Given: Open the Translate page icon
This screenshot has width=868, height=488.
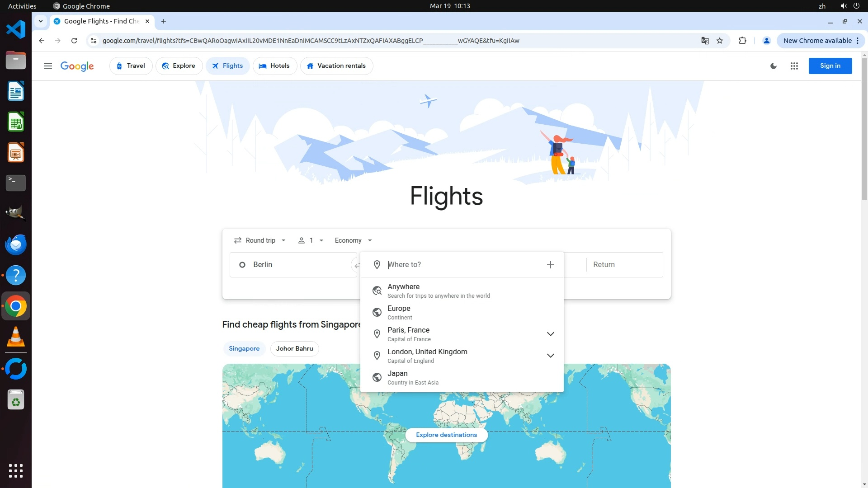Looking at the screenshot, I should tap(705, 41).
